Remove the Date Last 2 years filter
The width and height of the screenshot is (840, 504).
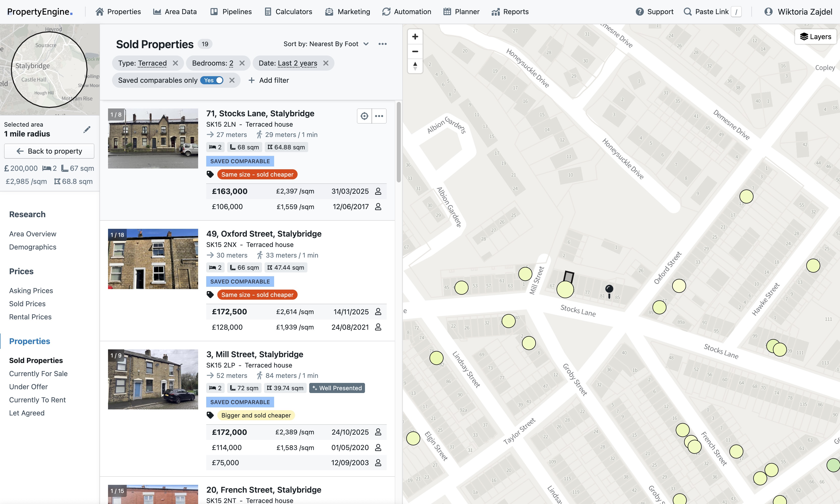(326, 63)
